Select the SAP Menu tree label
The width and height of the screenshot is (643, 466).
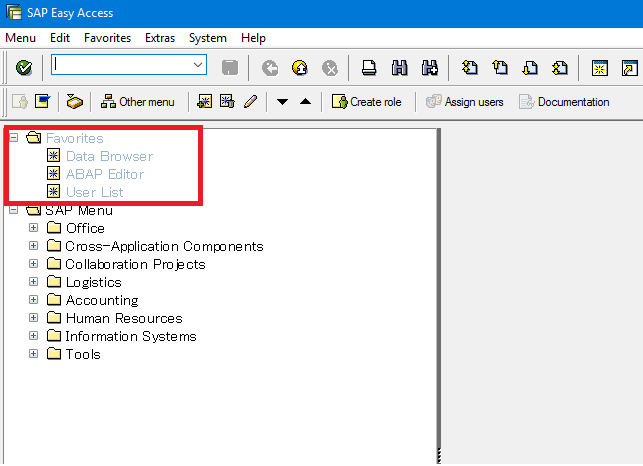[x=79, y=210]
